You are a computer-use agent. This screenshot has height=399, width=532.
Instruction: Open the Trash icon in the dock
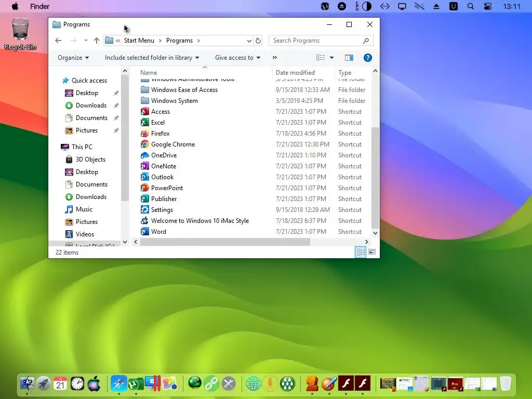coord(505,384)
